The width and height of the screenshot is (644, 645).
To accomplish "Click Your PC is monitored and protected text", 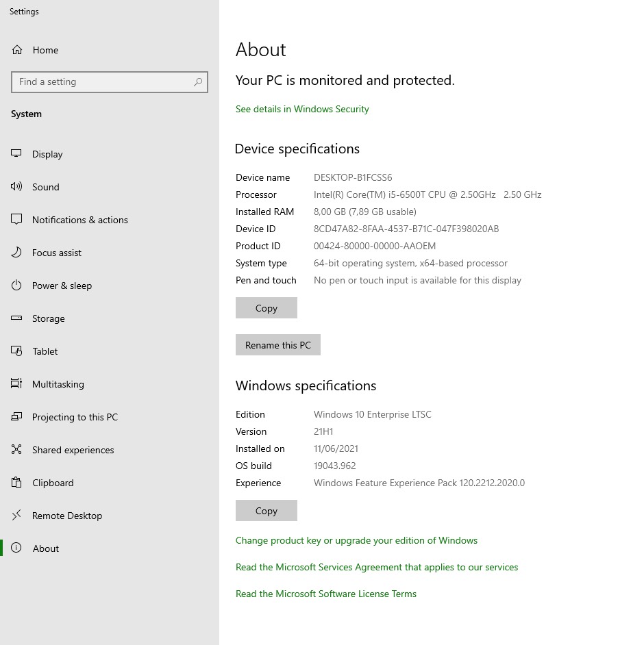I will click(345, 81).
